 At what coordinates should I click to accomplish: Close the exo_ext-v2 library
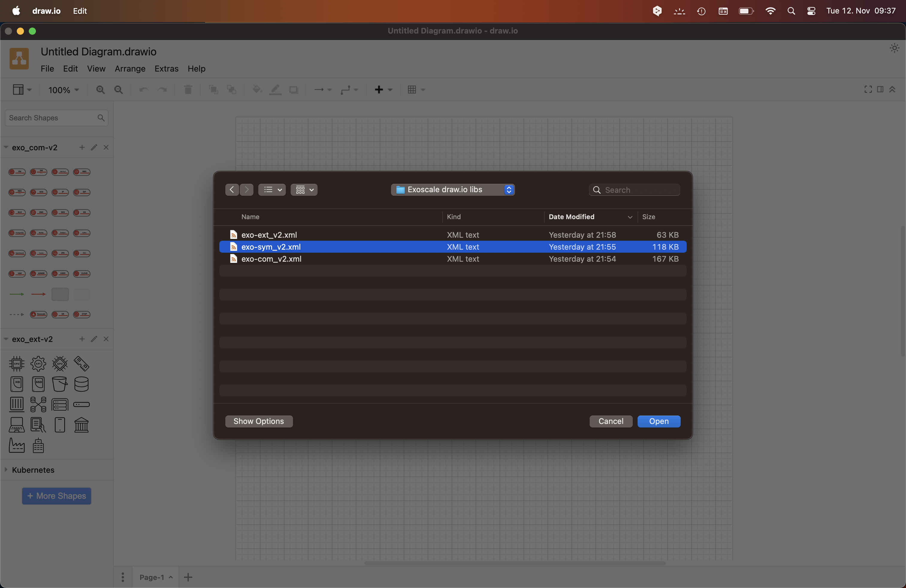(x=106, y=339)
